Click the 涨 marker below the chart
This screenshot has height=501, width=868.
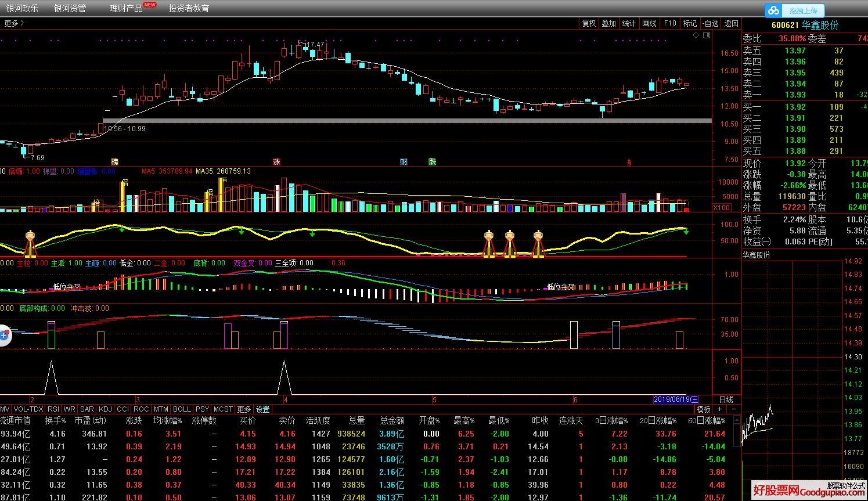pyautogui.click(x=276, y=162)
